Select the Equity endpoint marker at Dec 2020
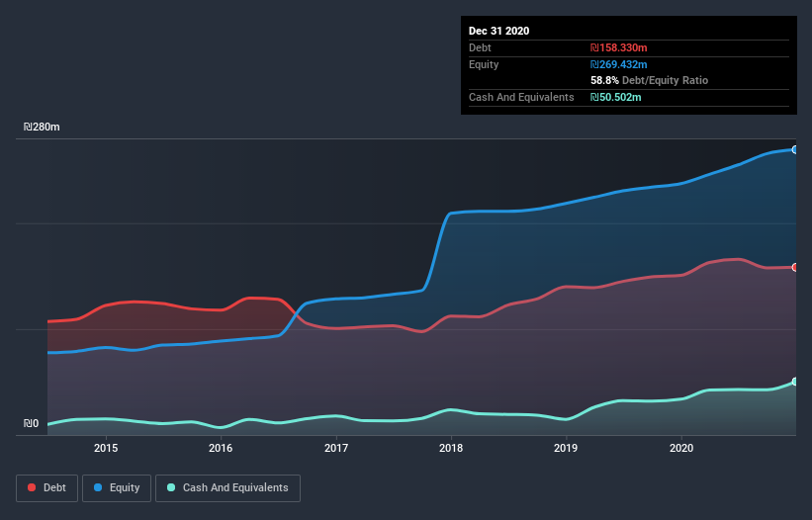This screenshot has height=520, width=812. point(795,149)
